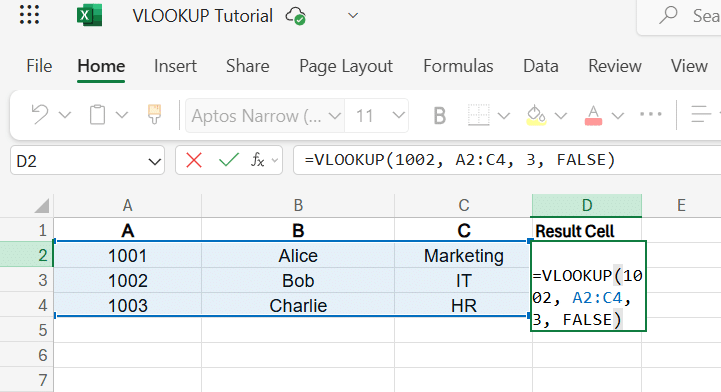Confirm formula with green checkmark
Image resolution: width=721 pixels, height=392 pixels.
point(229,160)
